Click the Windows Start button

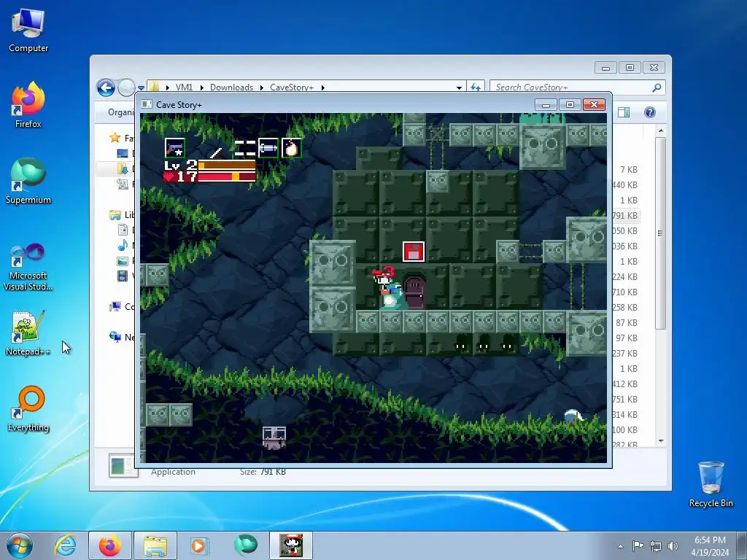[x=20, y=545]
